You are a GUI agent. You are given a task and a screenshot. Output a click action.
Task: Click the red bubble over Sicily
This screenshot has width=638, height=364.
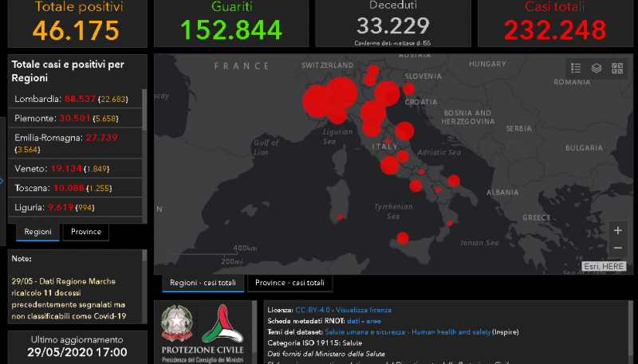click(x=402, y=237)
